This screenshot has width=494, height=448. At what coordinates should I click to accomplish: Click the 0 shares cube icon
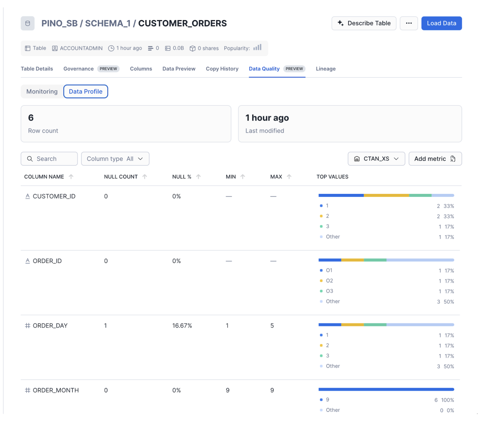point(192,48)
